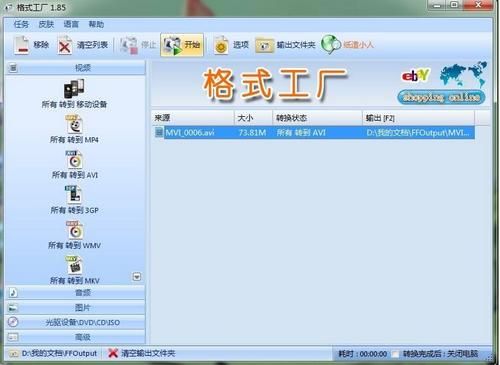Click the D:\我的文档\FFOutput\MVI output cell
500x365 pixels.
(418, 133)
